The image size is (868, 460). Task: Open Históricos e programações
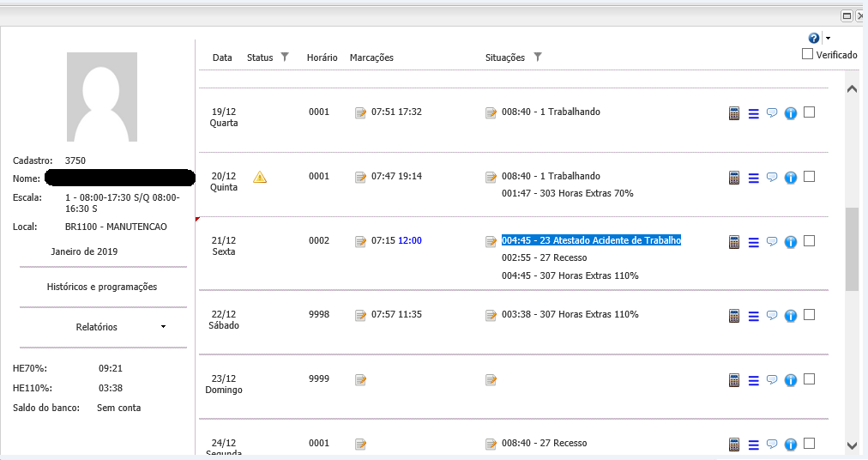[x=102, y=287]
